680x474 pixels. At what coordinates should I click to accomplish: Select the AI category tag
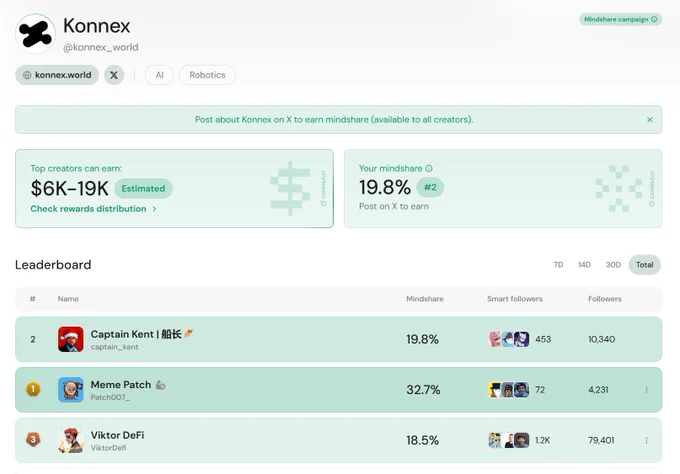(x=160, y=75)
